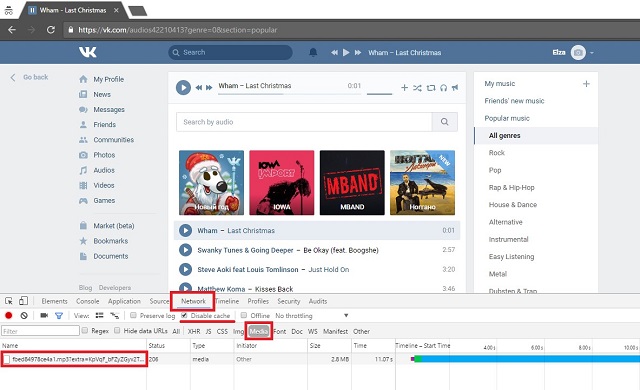640x390 pixels.
Task: Enable Preserve log checkbox
Action: (x=133, y=315)
